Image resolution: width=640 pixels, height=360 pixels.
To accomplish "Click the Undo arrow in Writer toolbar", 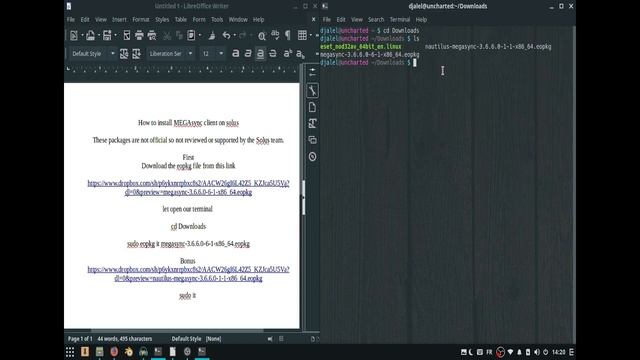I will 226,36.
